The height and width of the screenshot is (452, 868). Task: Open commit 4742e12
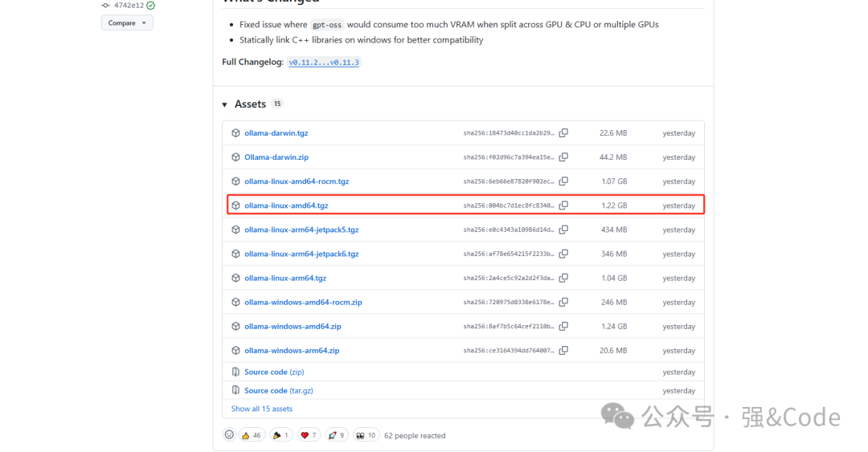pos(129,6)
